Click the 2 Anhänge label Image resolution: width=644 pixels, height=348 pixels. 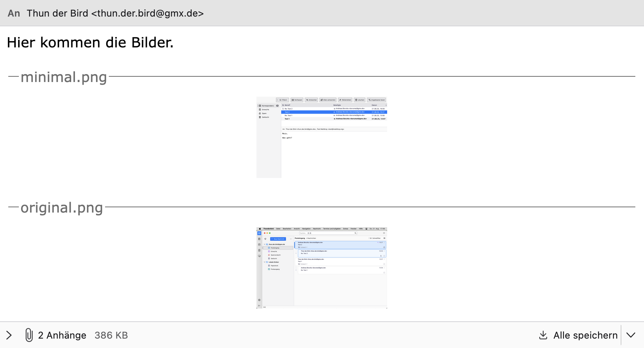[62, 335]
